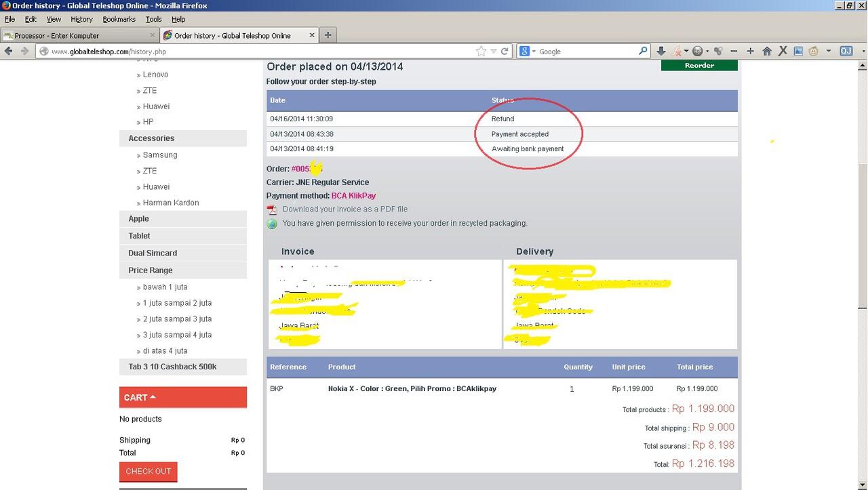Bookmark this page with the star icon

tap(481, 51)
